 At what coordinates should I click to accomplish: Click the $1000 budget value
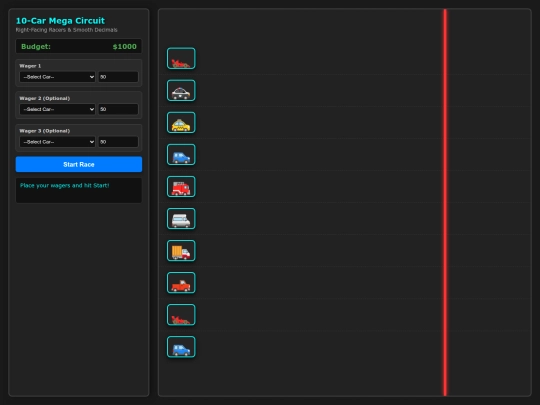[125, 46]
